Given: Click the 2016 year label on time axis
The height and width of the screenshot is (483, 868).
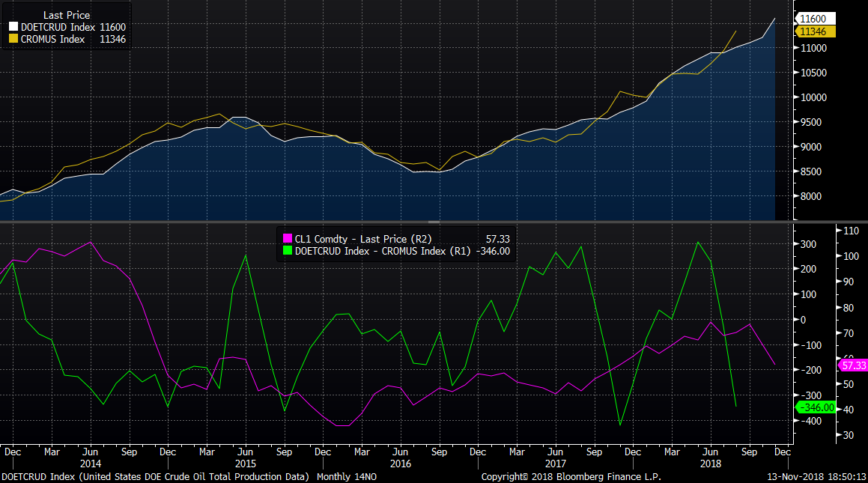Looking at the screenshot, I should [399, 464].
